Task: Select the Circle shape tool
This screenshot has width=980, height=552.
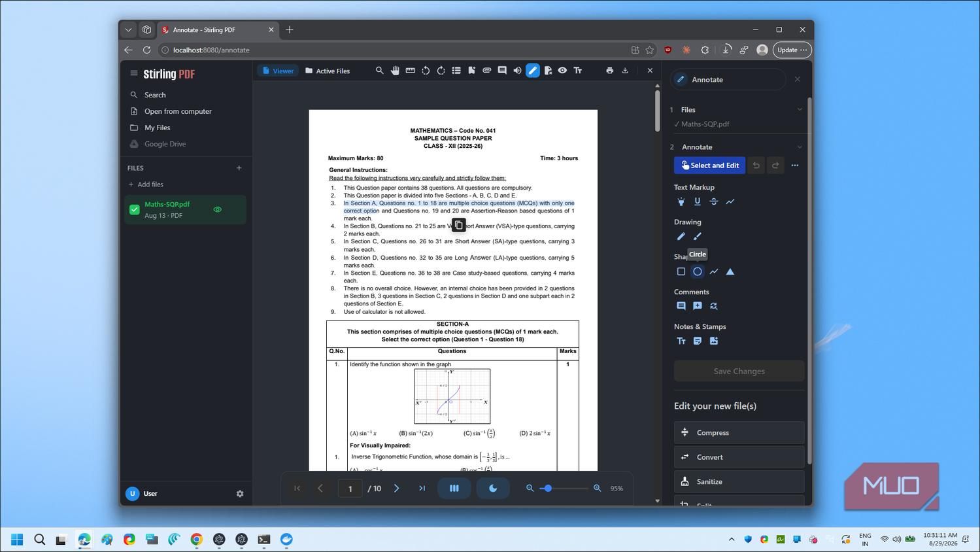Action: click(698, 271)
